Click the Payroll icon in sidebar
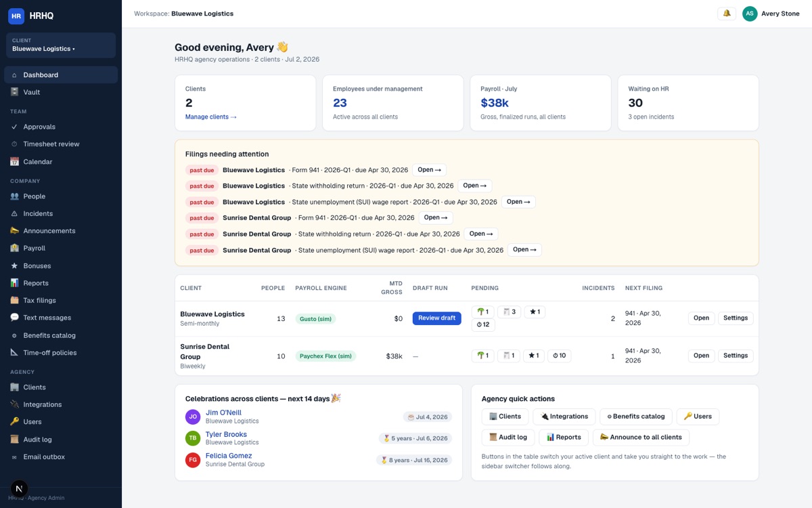This screenshot has height=508, width=812. (x=14, y=249)
